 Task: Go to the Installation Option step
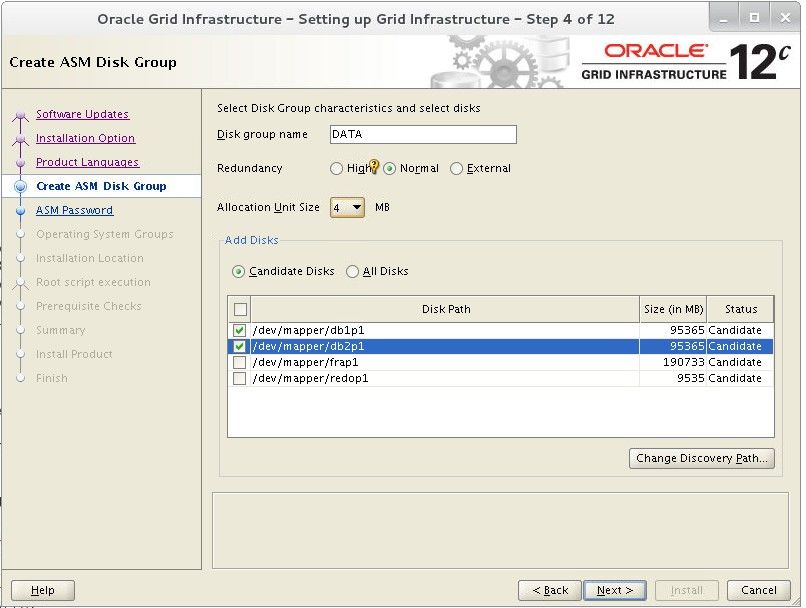click(85, 138)
